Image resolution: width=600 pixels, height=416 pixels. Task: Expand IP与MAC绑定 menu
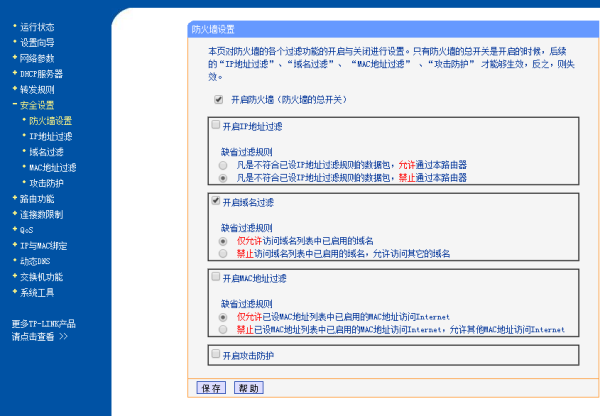(43, 246)
